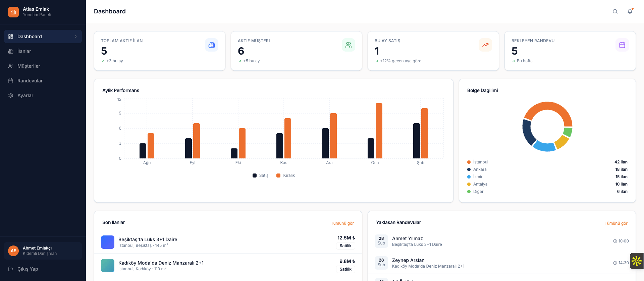This screenshot has height=281, width=644.
Task: Open Dashboard in the sidebar
Action: 43,37
